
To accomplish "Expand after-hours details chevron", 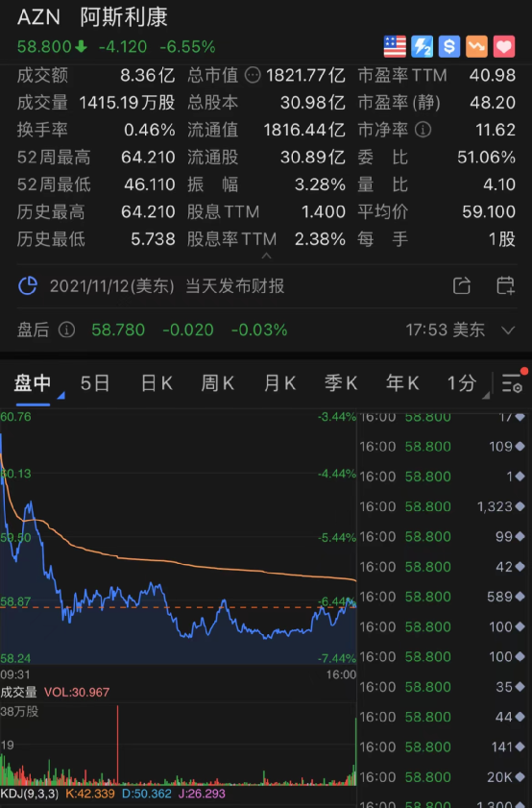I will (508, 330).
